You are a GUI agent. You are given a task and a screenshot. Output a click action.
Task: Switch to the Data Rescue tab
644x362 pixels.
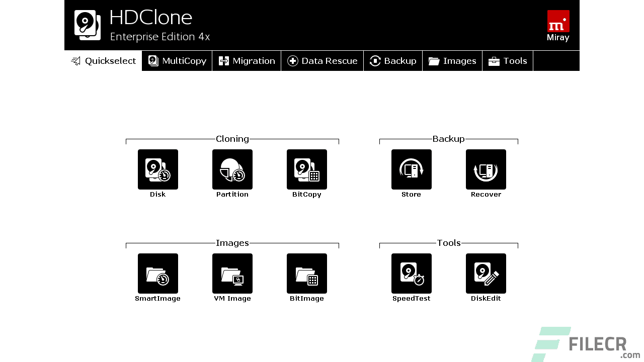point(322,61)
